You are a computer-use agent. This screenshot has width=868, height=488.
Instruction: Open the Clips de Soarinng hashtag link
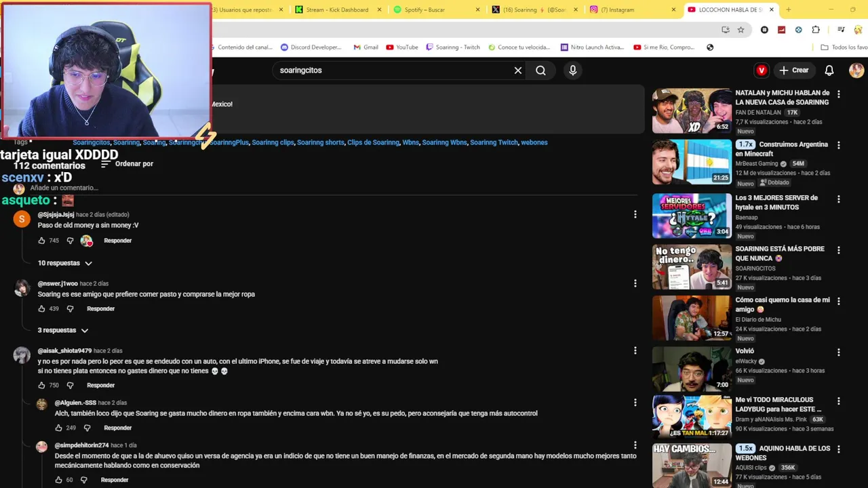[373, 142]
